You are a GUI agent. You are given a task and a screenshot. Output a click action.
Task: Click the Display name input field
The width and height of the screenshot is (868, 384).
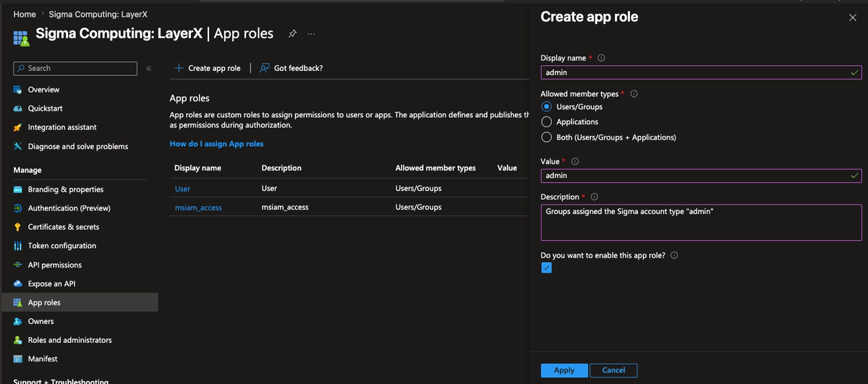pyautogui.click(x=701, y=72)
